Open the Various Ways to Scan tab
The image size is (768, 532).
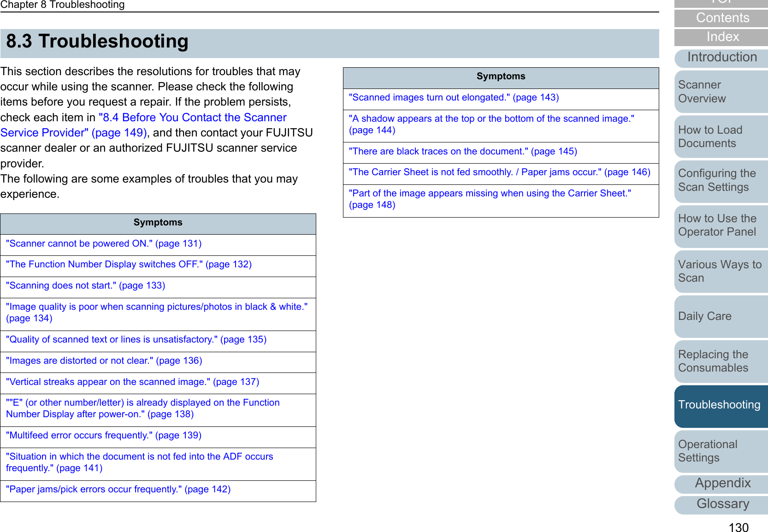tap(721, 271)
